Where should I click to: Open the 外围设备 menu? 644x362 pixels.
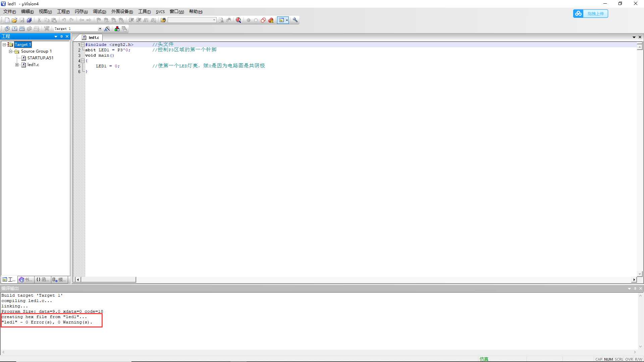[122, 11]
